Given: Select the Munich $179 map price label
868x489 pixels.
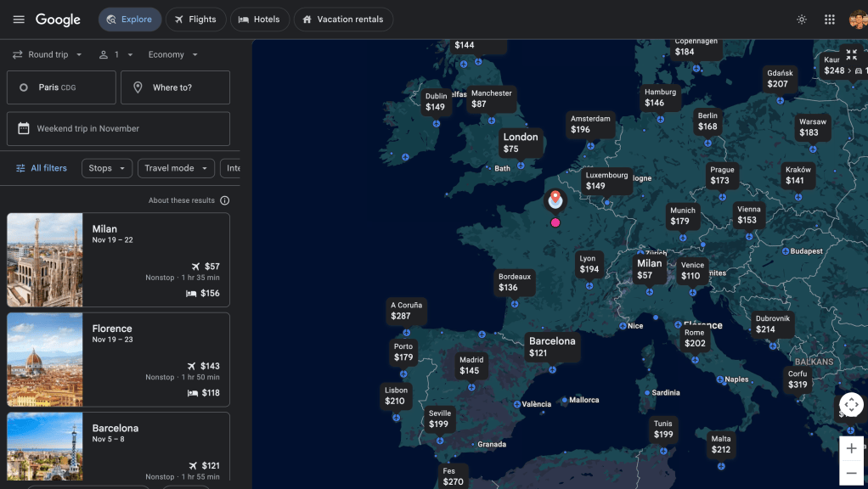Looking at the screenshot, I should tap(683, 216).
